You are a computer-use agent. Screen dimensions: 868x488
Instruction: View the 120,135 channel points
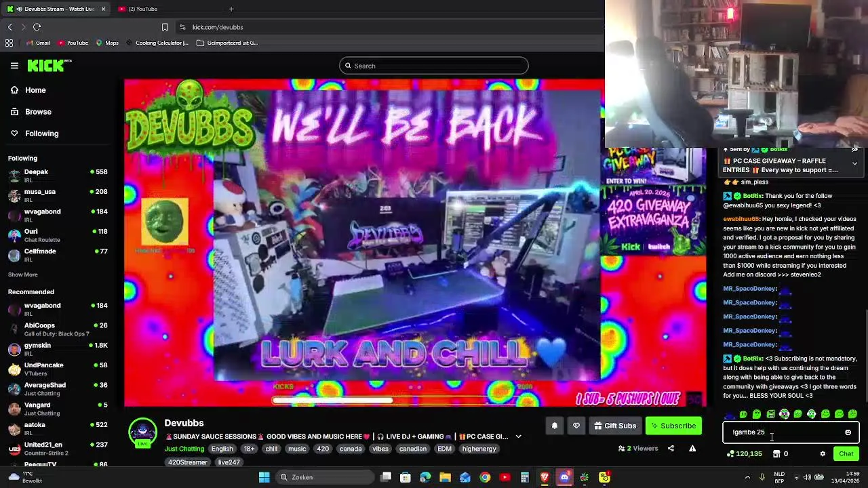[x=744, y=454]
